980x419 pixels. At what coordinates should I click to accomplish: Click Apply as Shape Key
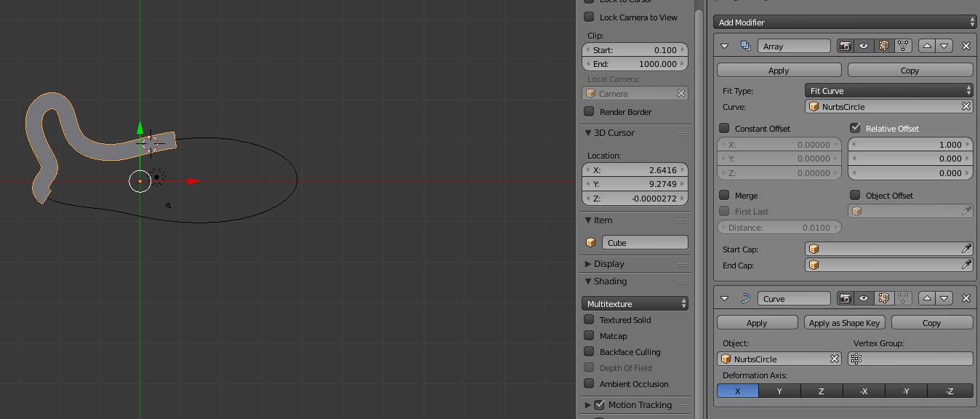[x=845, y=323]
